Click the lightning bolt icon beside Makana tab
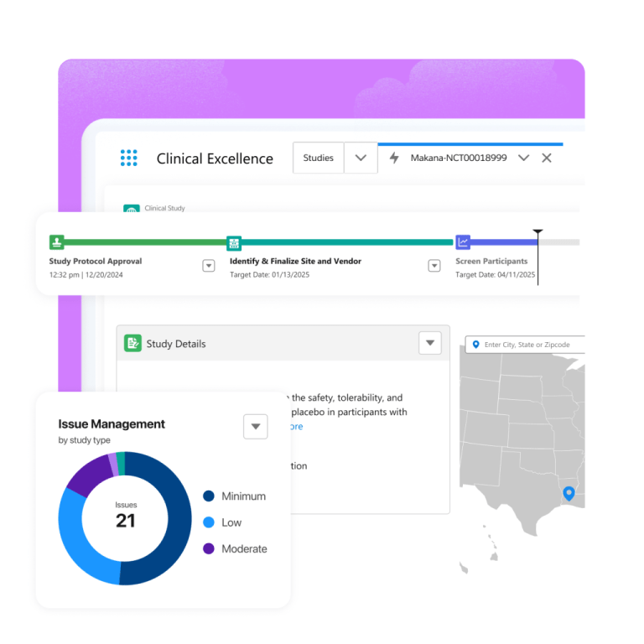The image size is (644, 644). (394, 158)
